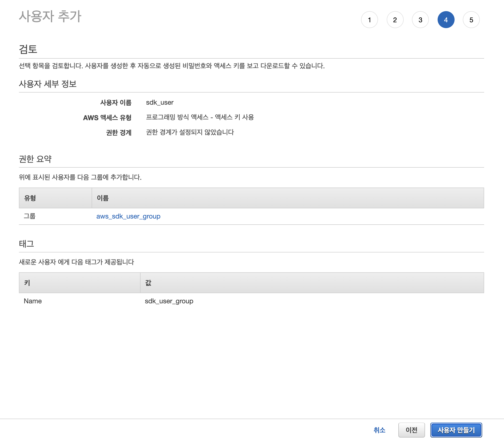Click 사용자 만들기 create user button

(x=456, y=430)
